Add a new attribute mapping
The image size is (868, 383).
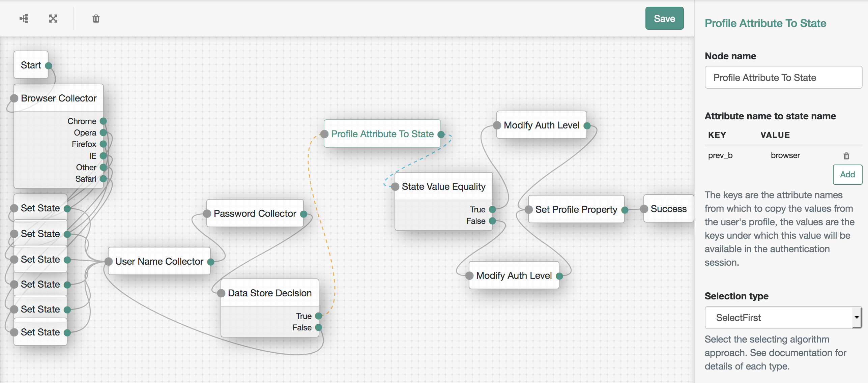coord(847,174)
